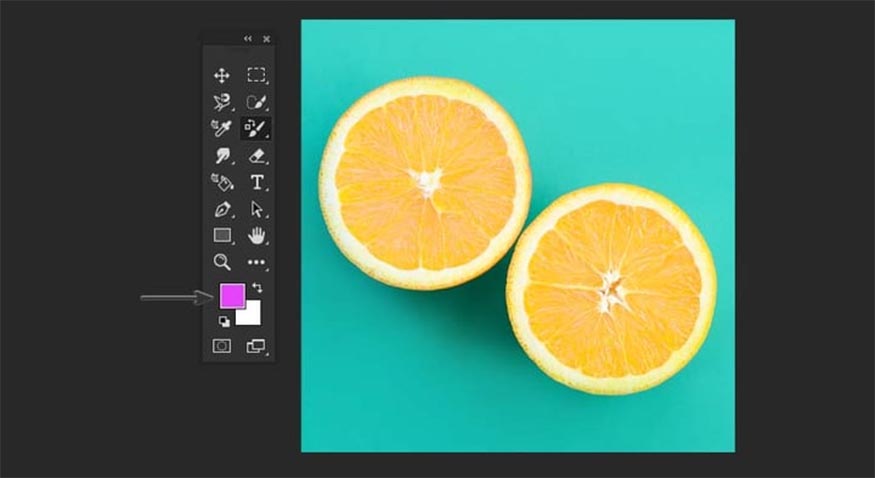
Task: Select the Rectangular Marquee tool
Action: point(256,75)
